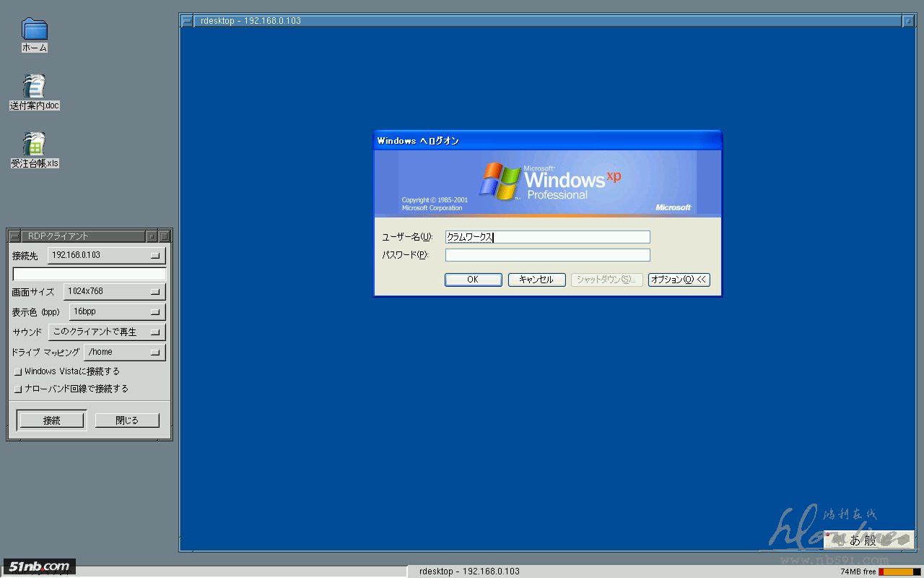Enable the Windows Vistaに接続する checkbox
The image size is (924, 578).
19,372
